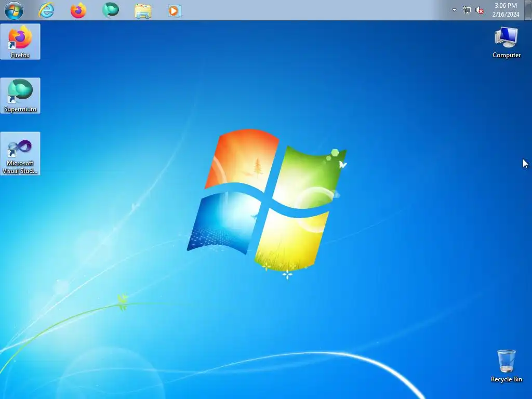The height and width of the screenshot is (399, 532).
Task: Open the muted volume tray icon
Action: click(480, 10)
